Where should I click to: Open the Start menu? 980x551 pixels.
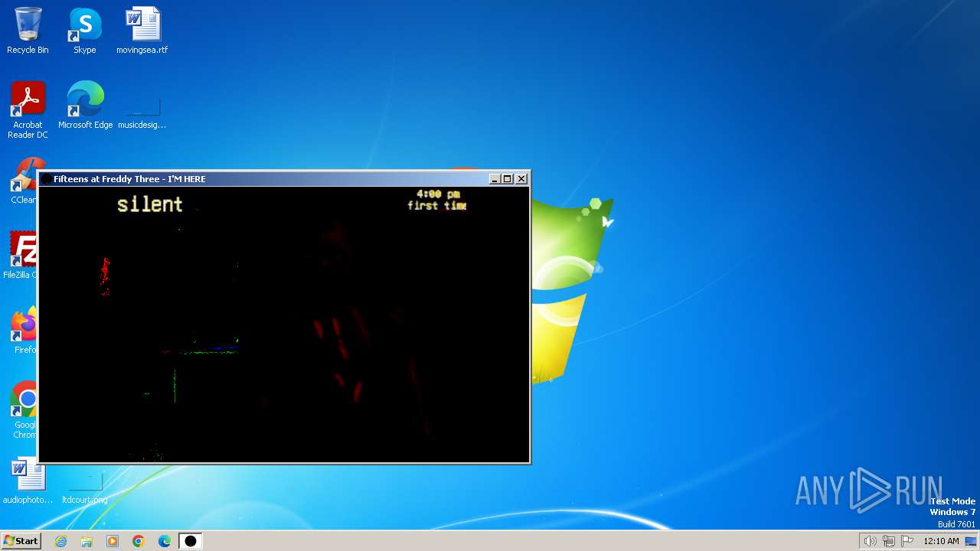tap(21, 541)
